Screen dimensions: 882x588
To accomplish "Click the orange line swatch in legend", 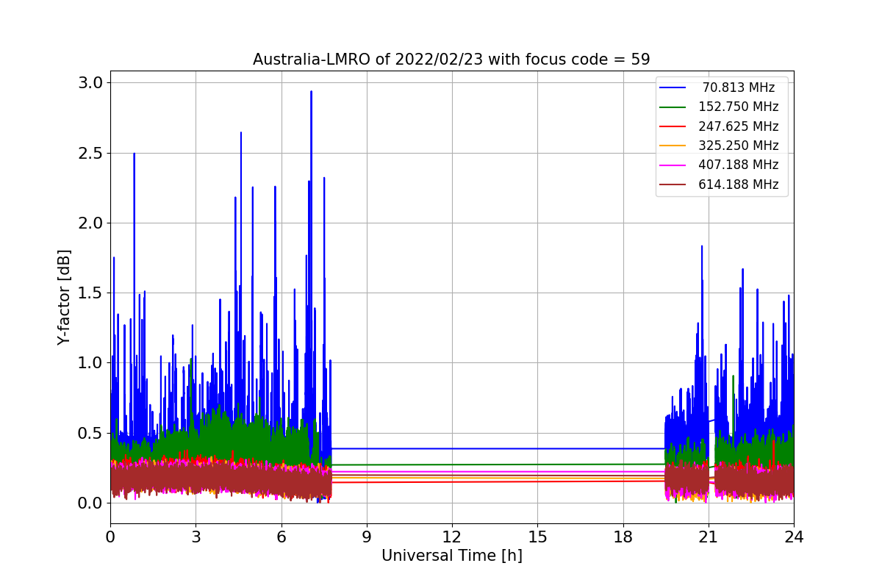I will click(673, 146).
